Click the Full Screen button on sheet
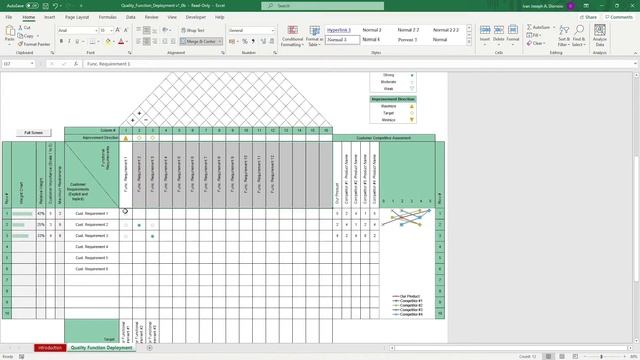This screenshot has height=360, width=640. click(x=33, y=133)
